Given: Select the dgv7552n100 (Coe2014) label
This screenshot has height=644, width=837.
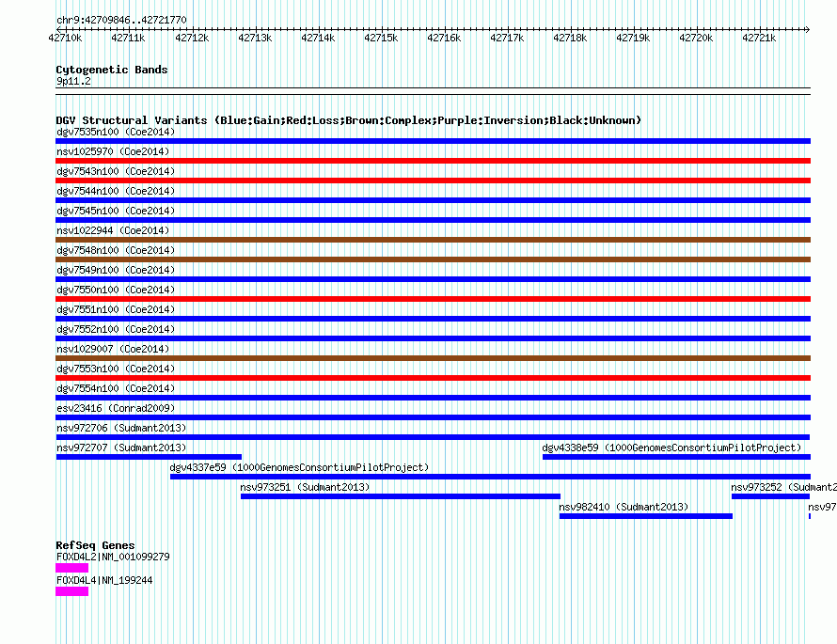Looking at the screenshot, I should click(x=116, y=329).
